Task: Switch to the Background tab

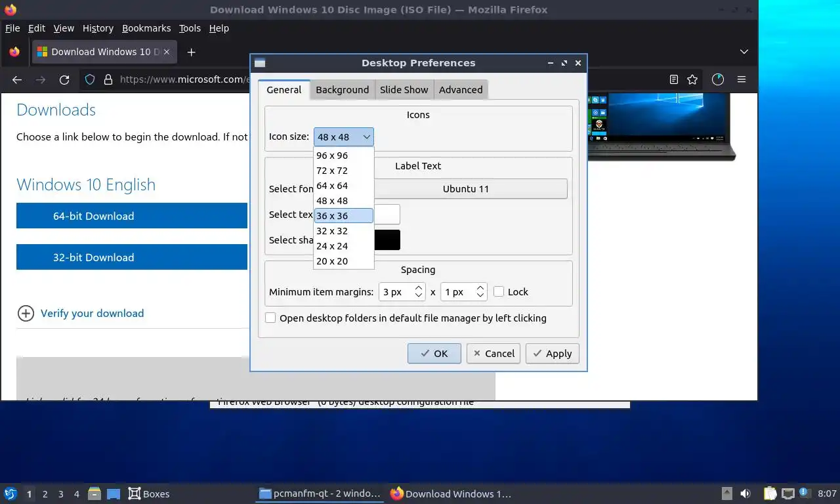Action: coord(343,90)
